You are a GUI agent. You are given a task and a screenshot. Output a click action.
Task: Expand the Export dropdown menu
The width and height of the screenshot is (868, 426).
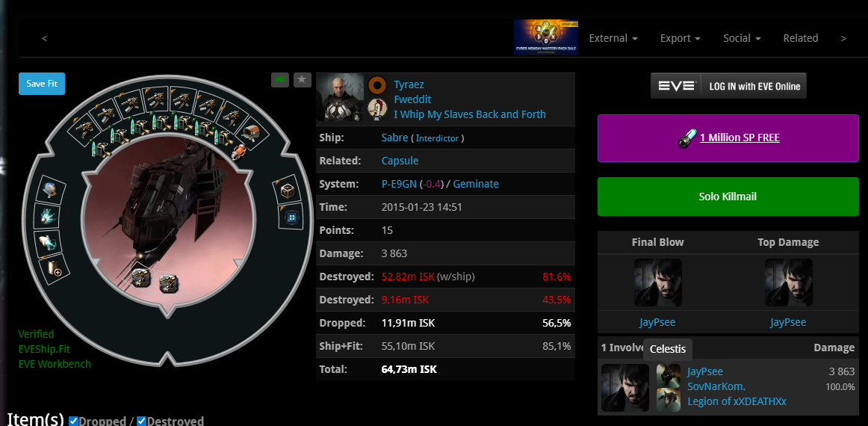tap(681, 38)
